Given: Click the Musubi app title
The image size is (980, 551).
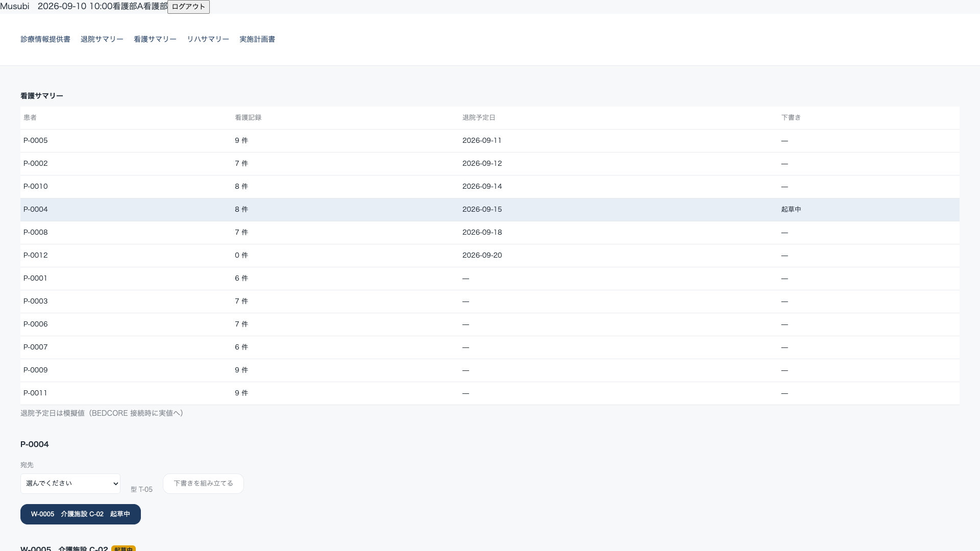Looking at the screenshot, I should (15, 7).
